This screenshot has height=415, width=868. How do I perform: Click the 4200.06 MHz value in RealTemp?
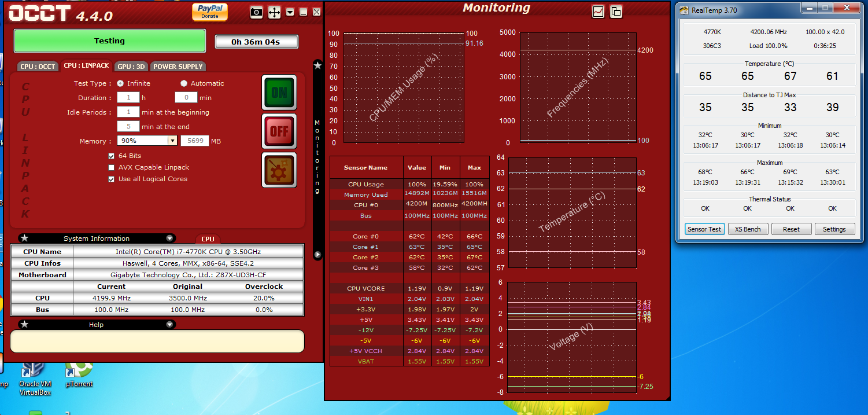[769, 32]
